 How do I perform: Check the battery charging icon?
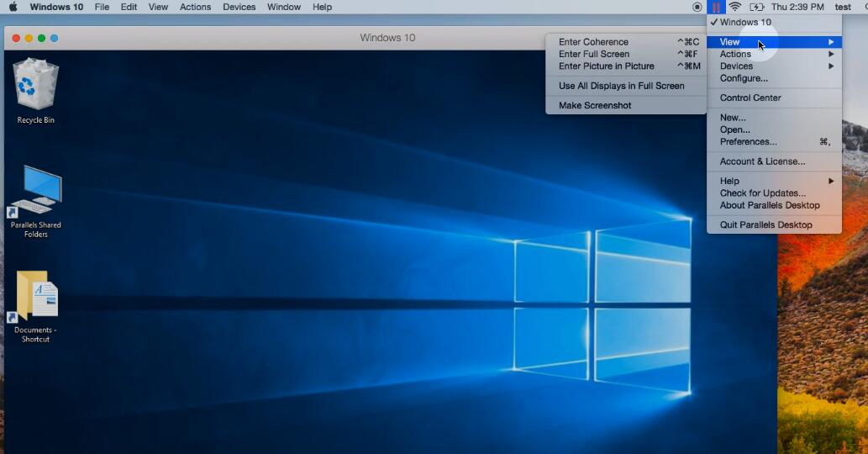pyautogui.click(x=757, y=7)
